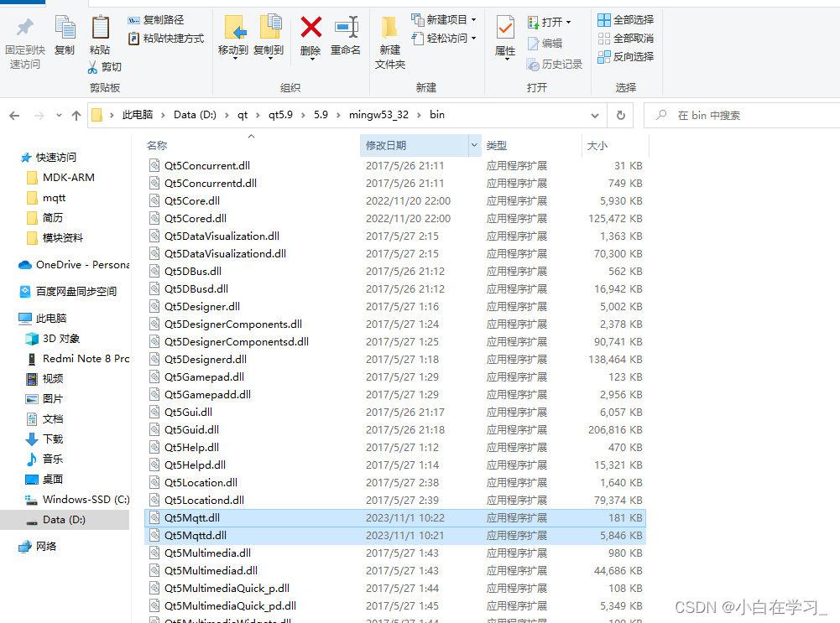
Task: Click Paste Shortcut (粘贴快捷方式) button
Action: tap(166, 39)
